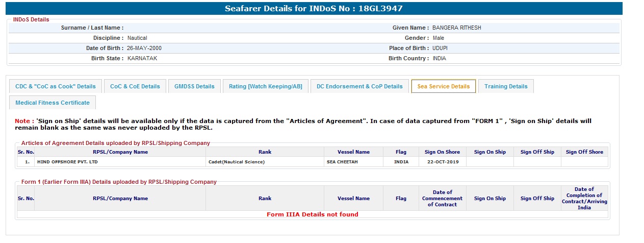The width and height of the screenshot is (644, 243).
Task: Click the Cadet(Nautical Science) rank cell
Action: (237, 162)
